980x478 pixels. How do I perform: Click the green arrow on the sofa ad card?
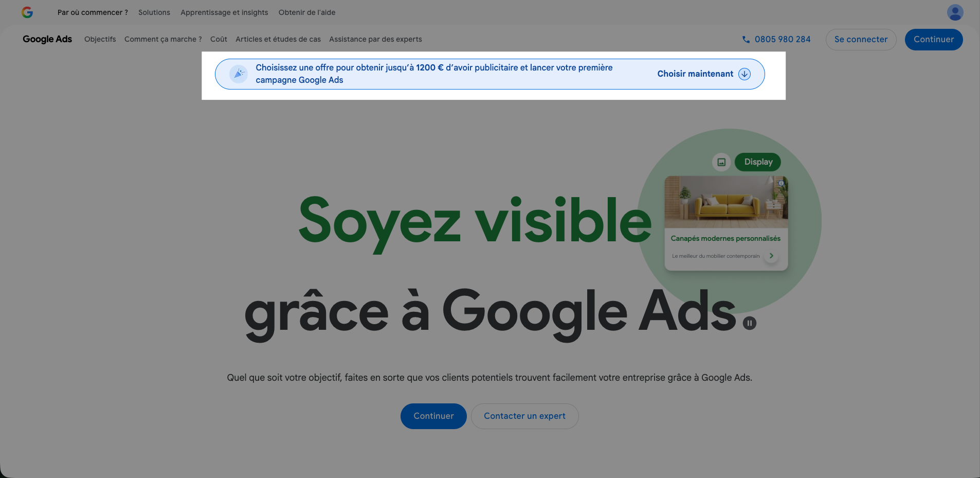771,256
